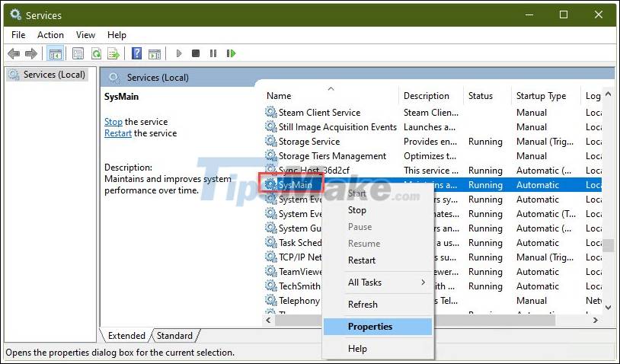
Task: Click the selected SysMain service name
Action: click(x=296, y=184)
